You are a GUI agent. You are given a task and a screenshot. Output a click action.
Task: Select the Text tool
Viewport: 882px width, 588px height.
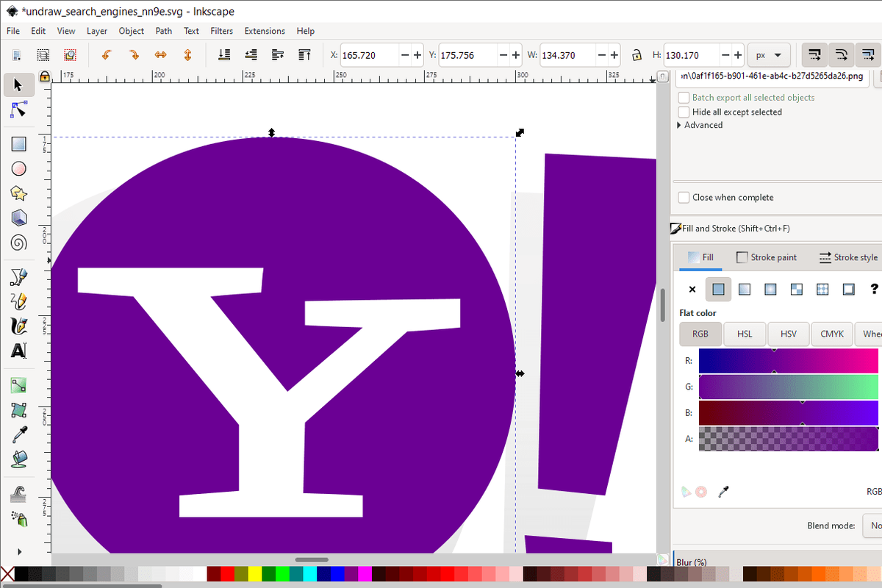19,351
